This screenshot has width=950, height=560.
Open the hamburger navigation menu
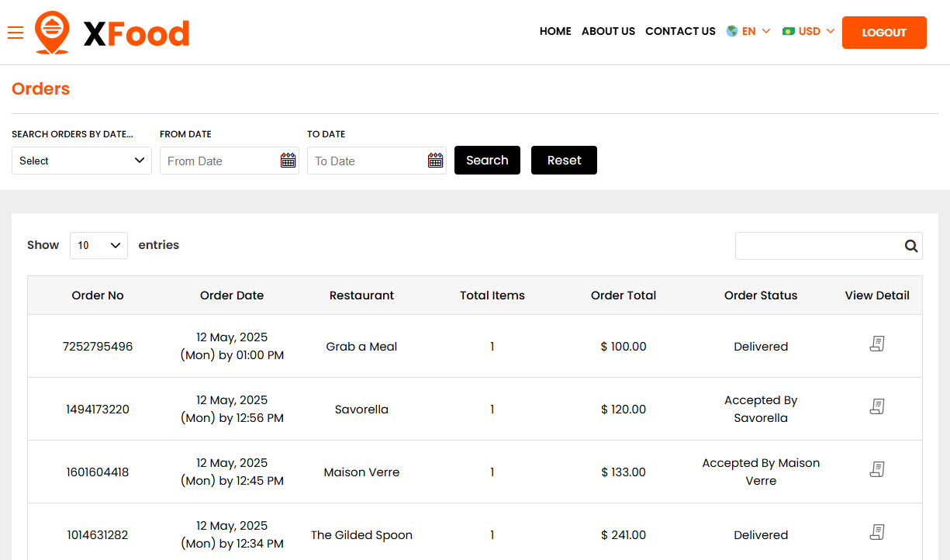click(16, 33)
